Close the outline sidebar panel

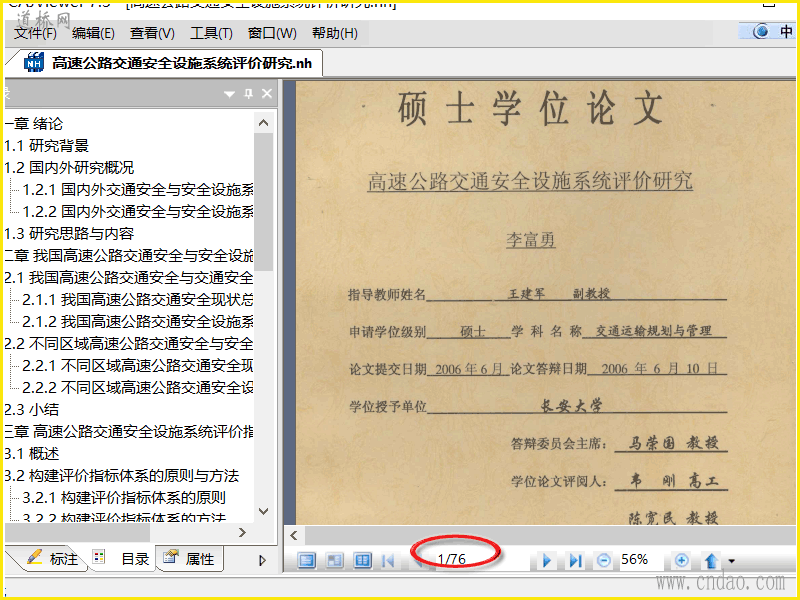pos(267,93)
